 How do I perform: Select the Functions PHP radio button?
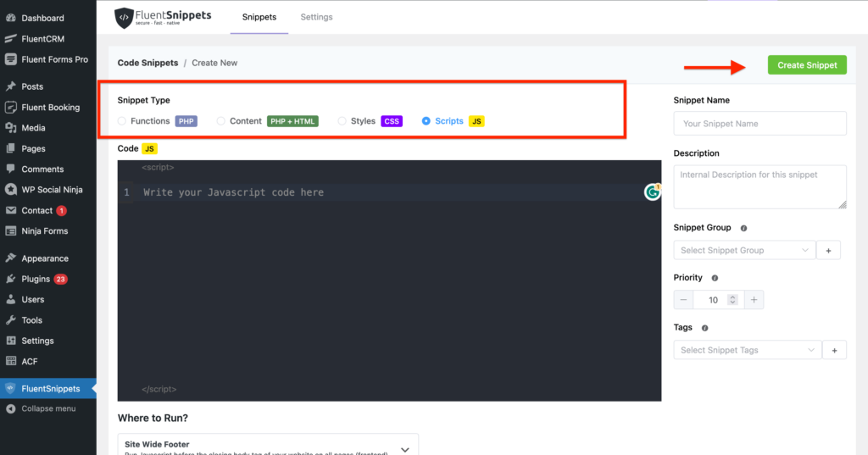(122, 120)
